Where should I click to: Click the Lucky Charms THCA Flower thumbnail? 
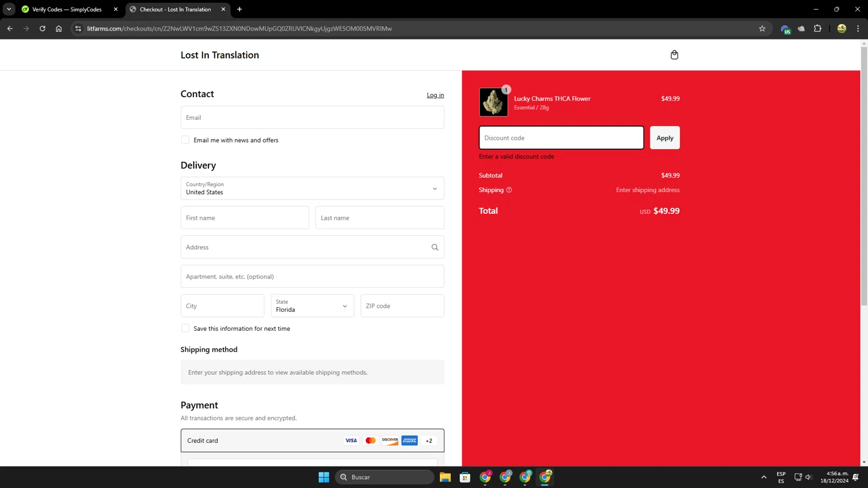tap(494, 102)
